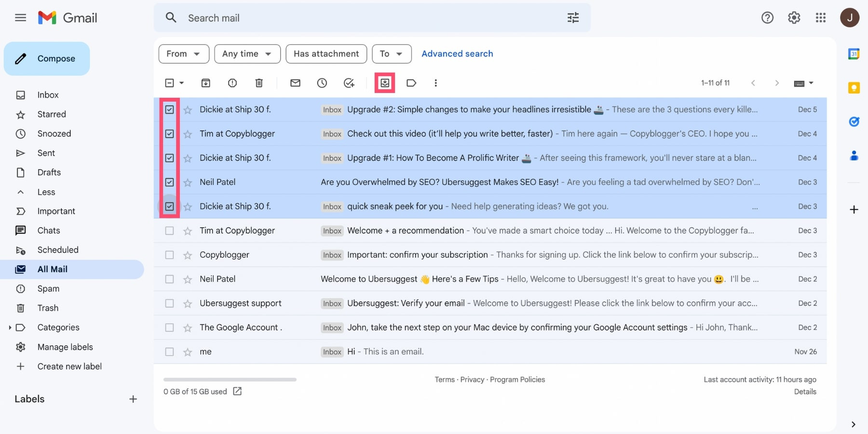Snooze the selected emails
Screen dimensions: 868x434
pyautogui.click(x=322, y=83)
